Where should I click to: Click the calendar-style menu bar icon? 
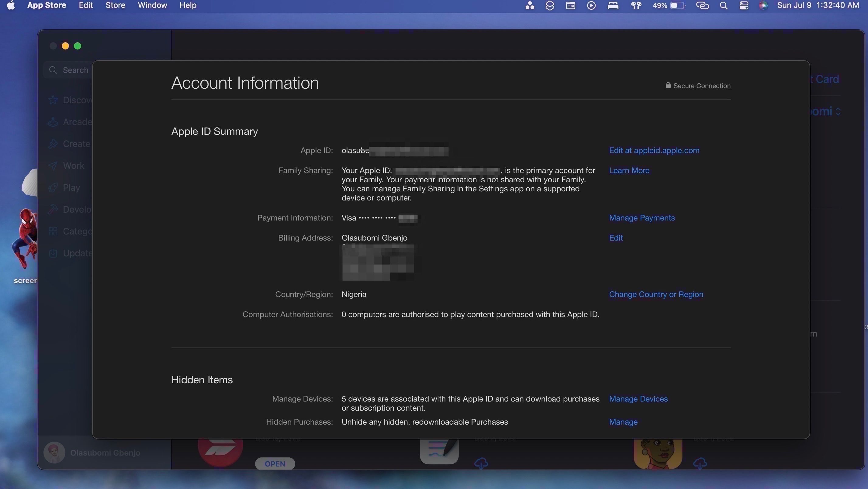click(570, 5)
